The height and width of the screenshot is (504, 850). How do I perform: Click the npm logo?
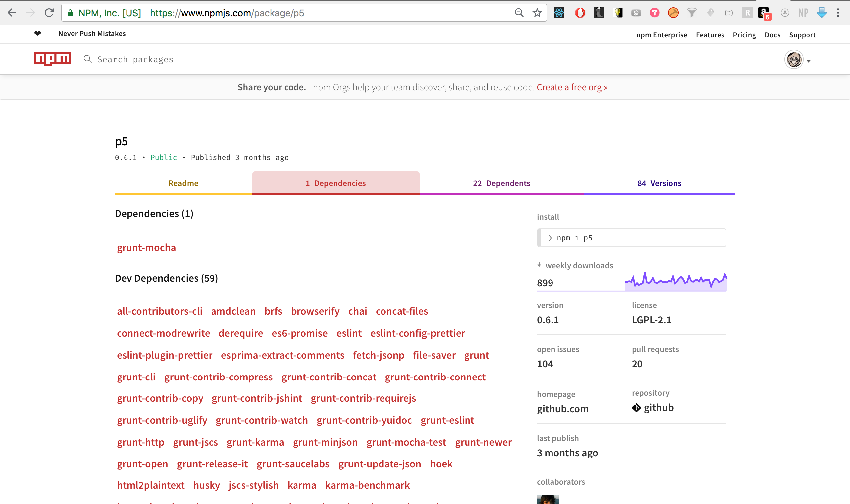[x=52, y=59]
